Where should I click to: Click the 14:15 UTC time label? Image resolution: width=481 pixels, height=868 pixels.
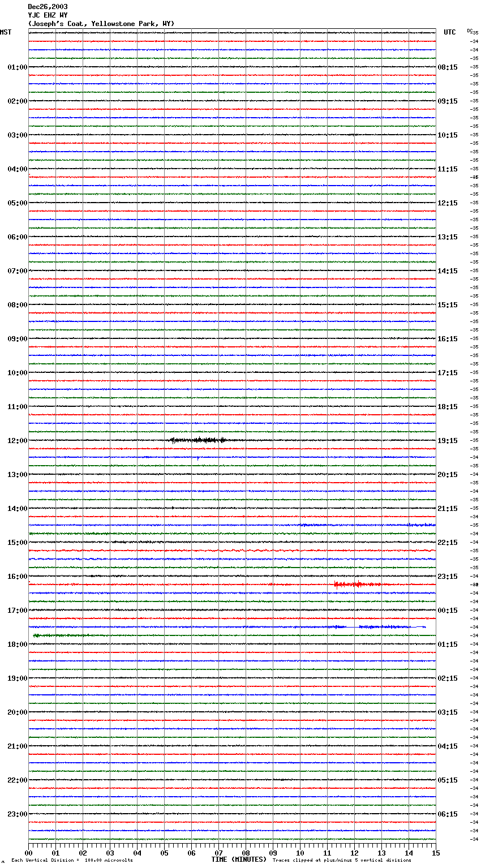coord(448,271)
